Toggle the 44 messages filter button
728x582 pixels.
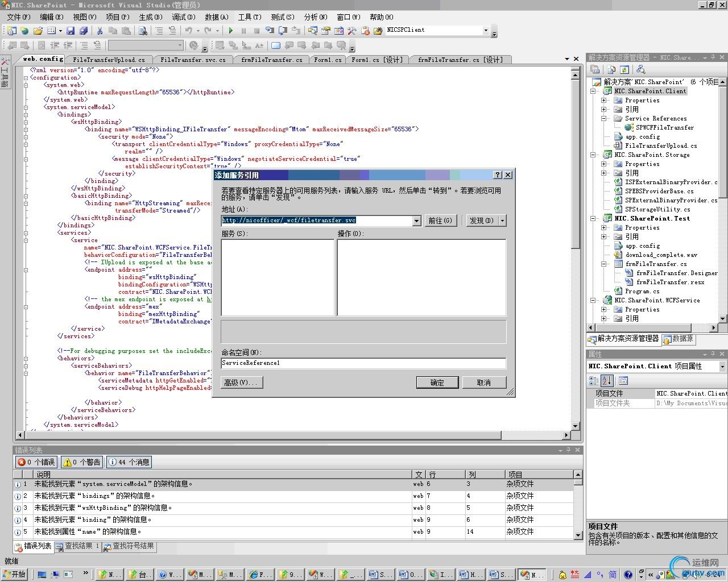(x=129, y=462)
